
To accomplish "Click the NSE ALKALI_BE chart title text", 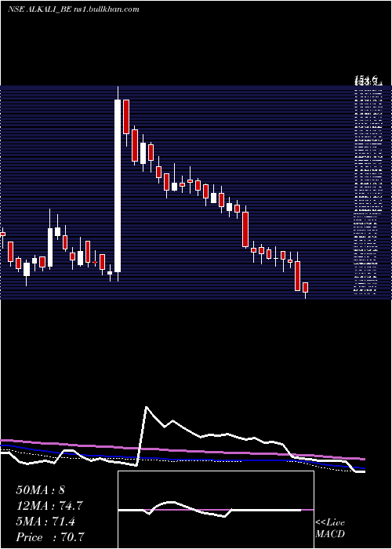I will point(73,9).
